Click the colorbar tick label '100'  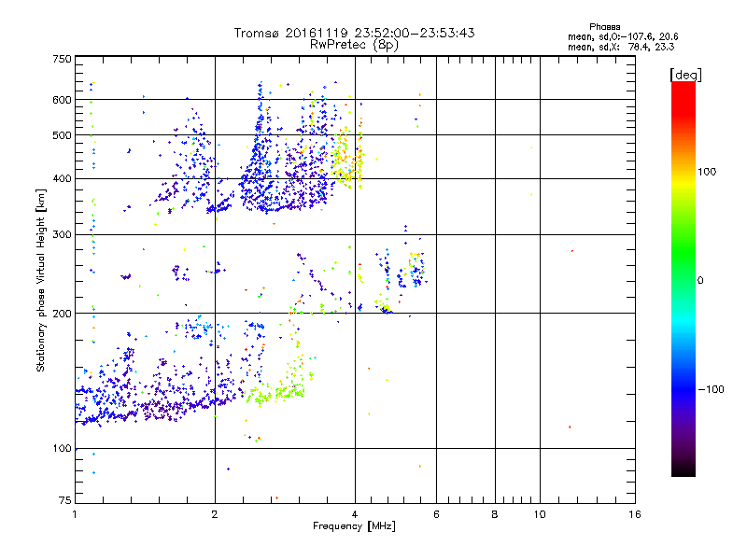point(707,172)
